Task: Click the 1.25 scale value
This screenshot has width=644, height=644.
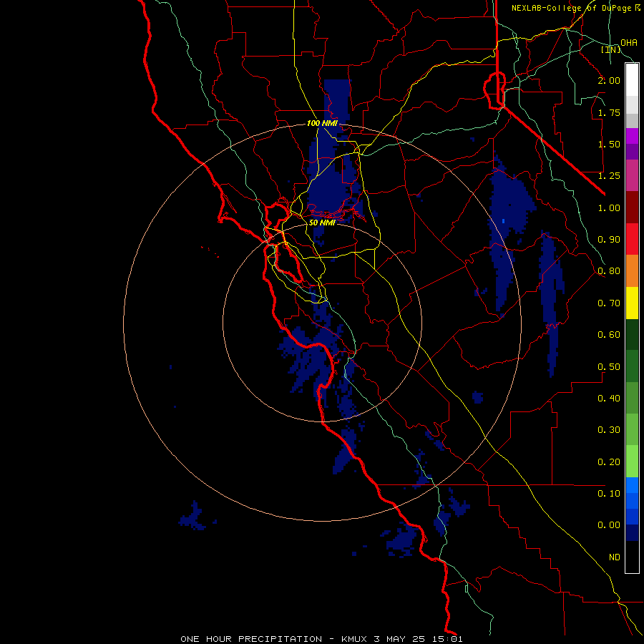Action: point(609,176)
